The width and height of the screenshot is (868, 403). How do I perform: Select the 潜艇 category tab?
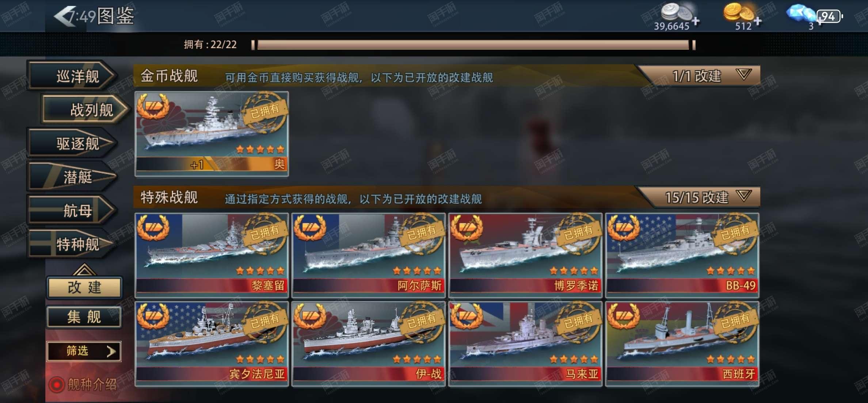pyautogui.click(x=72, y=177)
